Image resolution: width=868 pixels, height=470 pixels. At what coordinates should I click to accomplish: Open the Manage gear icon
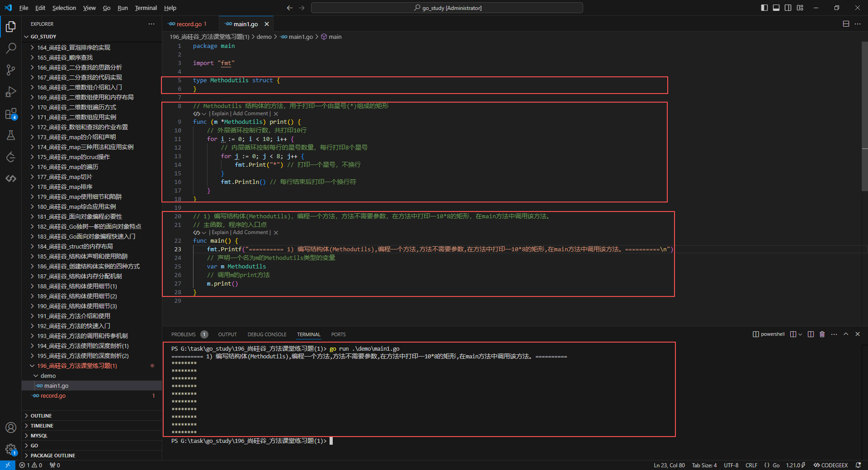(x=11, y=449)
